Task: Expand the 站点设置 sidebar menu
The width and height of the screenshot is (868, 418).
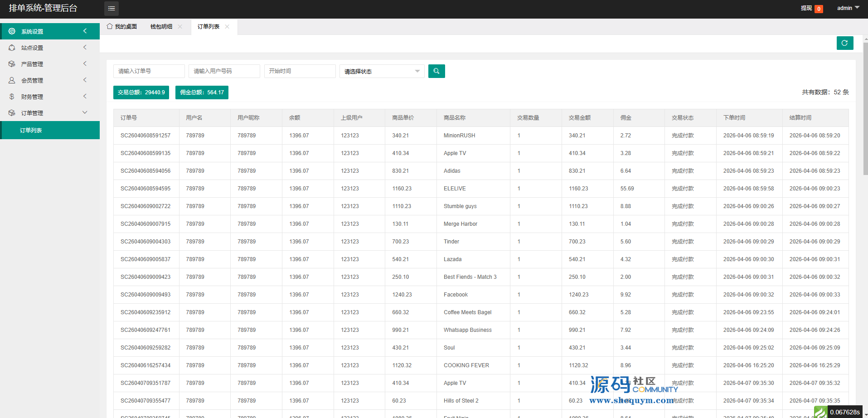Action: 50,48
